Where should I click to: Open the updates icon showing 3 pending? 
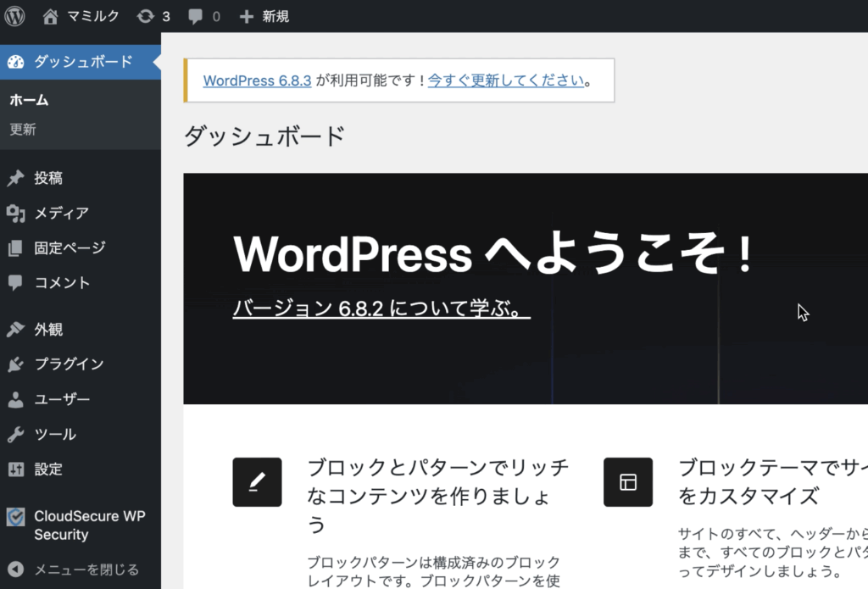(x=146, y=16)
